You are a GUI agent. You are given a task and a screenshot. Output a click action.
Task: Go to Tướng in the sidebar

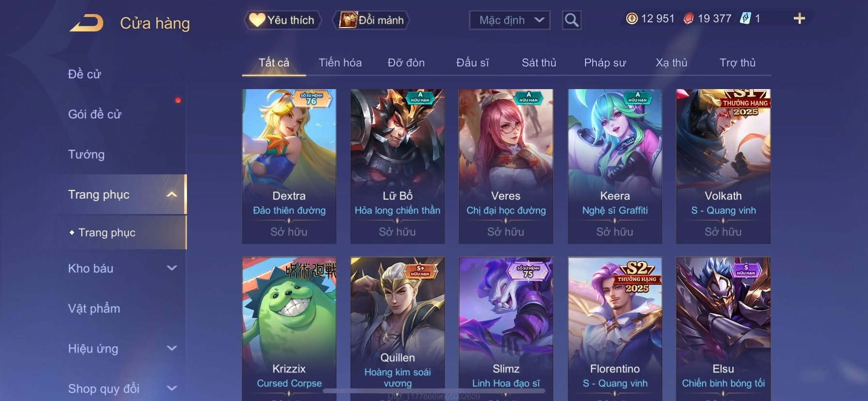(x=86, y=154)
